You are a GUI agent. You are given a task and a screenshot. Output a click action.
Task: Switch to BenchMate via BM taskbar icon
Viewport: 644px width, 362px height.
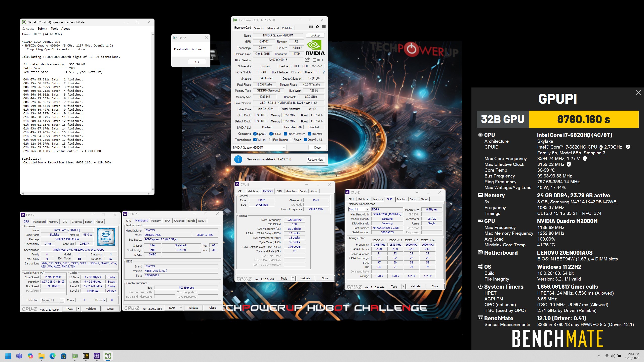pyautogui.click(x=86, y=356)
